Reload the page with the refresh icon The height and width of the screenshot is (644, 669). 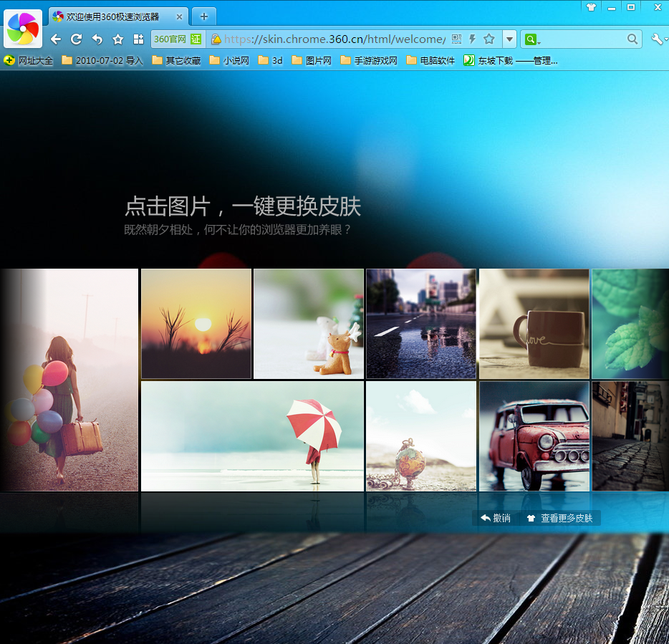77,39
